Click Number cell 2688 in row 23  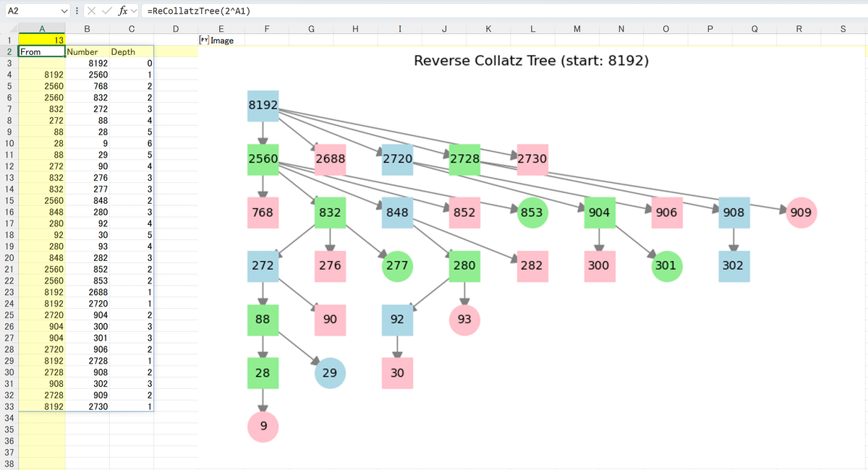(x=87, y=292)
